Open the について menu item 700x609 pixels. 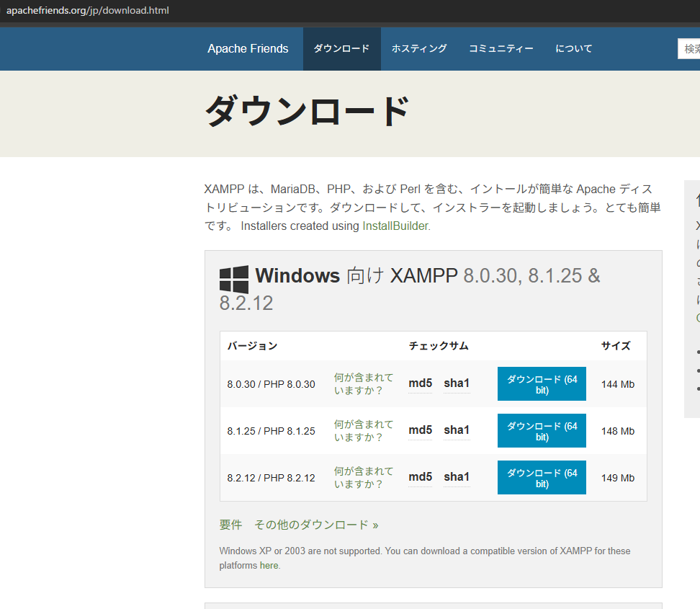click(574, 49)
